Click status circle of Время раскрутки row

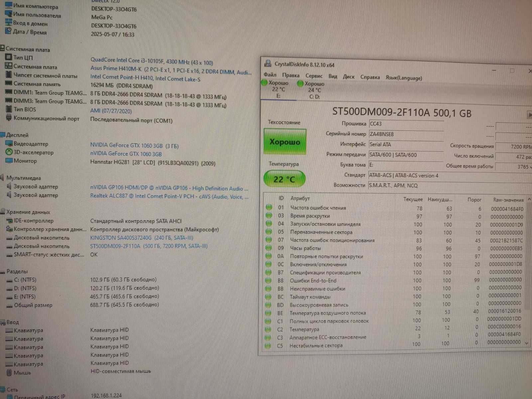(269, 215)
